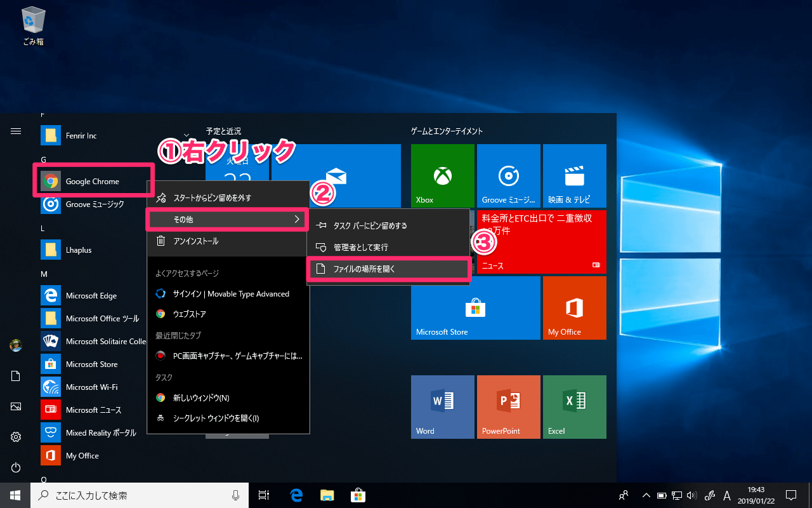The width and height of the screenshot is (812, 508).
Task: Open Mixed Reality ポータル
Action: click(93, 433)
